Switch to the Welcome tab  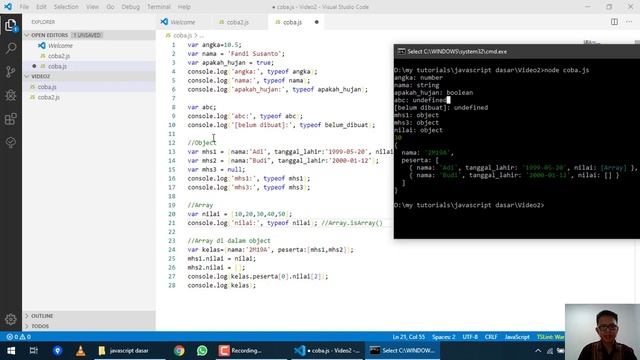click(182, 22)
